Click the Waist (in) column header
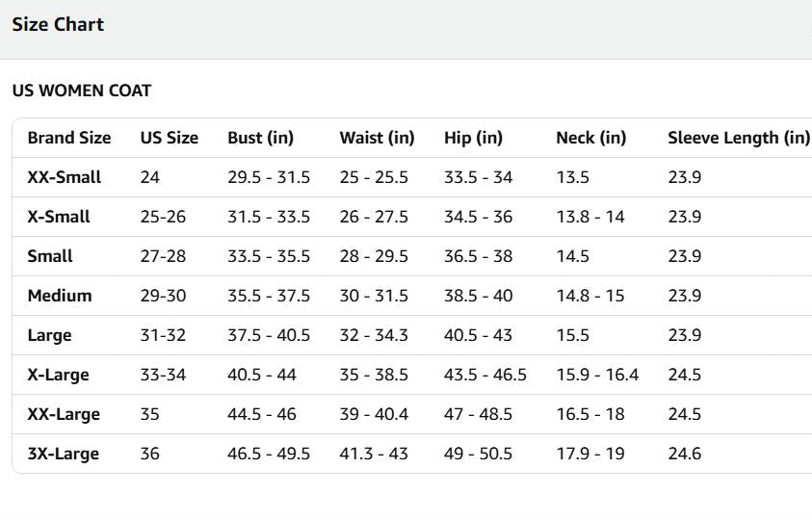Viewport: 812px width, 521px height. click(377, 138)
